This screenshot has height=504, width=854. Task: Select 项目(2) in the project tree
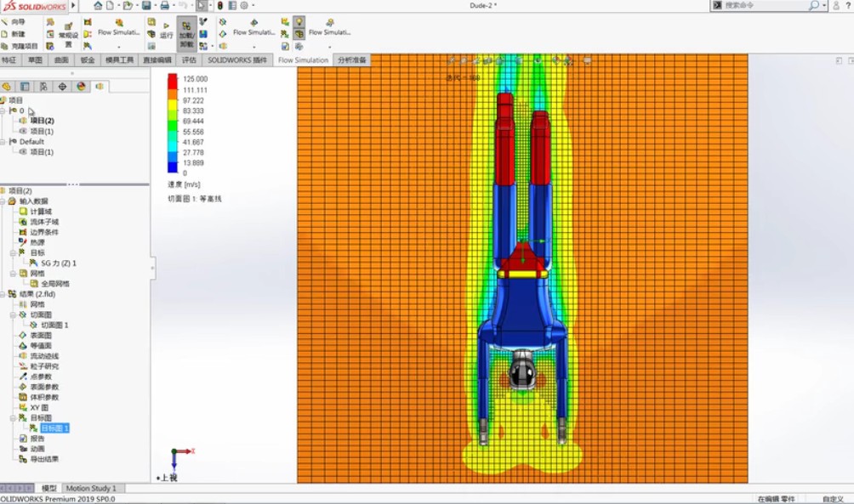click(42, 121)
